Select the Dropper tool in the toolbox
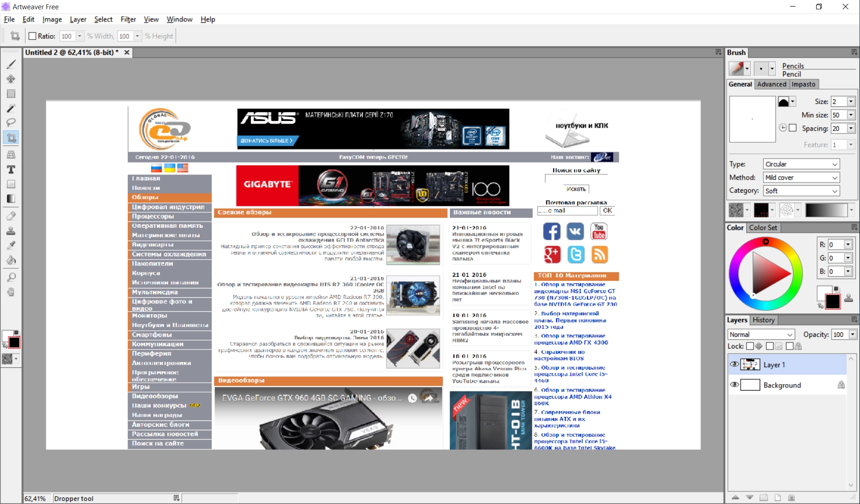Viewport: 860px width, 504px height. tap(11, 245)
